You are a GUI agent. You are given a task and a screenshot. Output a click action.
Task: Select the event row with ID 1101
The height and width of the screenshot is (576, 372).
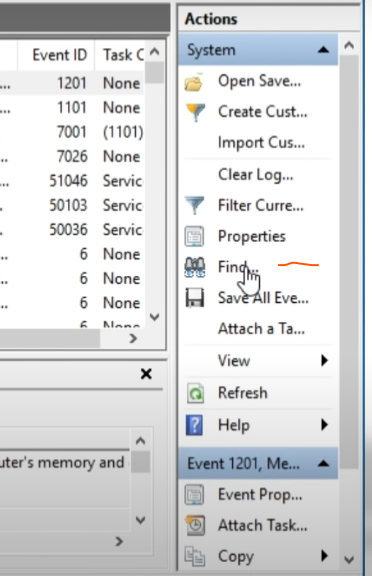[72, 108]
